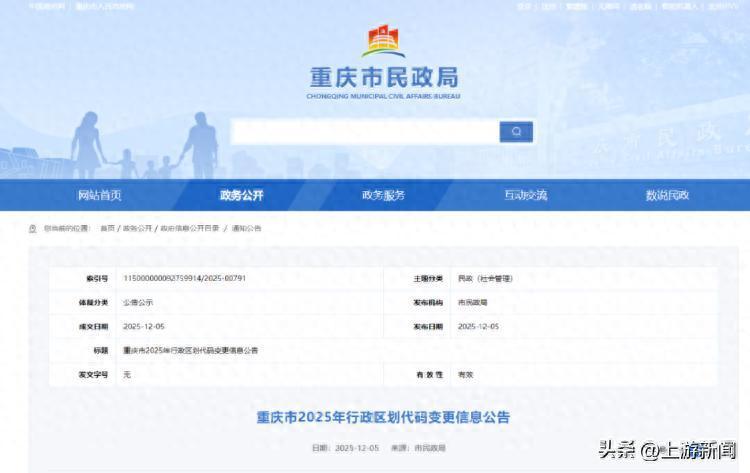Click the Chongqing Civil Affairs Bureau emblem logo

click(x=384, y=41)
